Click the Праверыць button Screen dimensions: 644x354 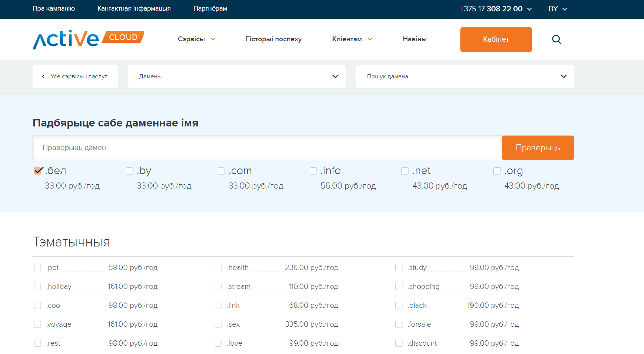pos(538,148)
